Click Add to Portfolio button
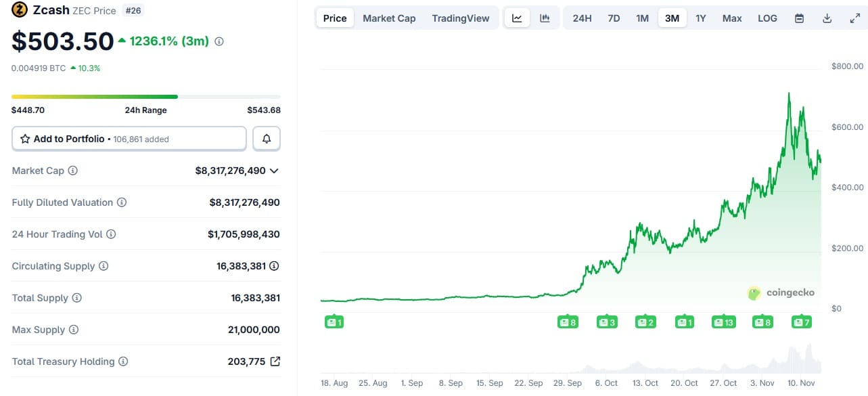 (129, 139)
